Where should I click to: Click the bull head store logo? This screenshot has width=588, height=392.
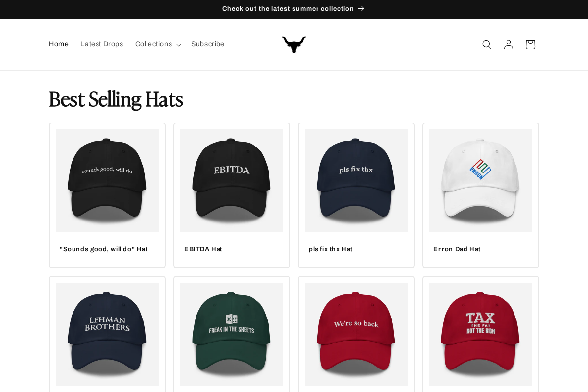pyautogui.click(x=294, y=45)
